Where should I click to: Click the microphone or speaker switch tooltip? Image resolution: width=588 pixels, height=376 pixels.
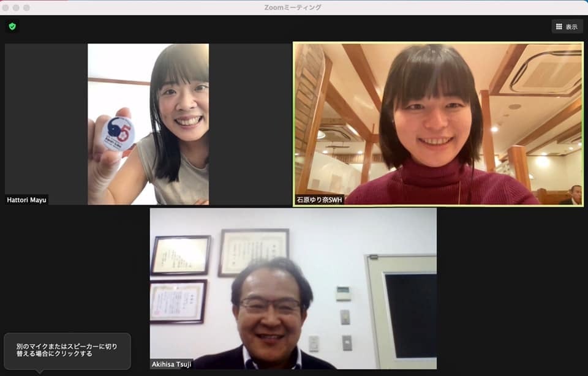tap(67, 350)
